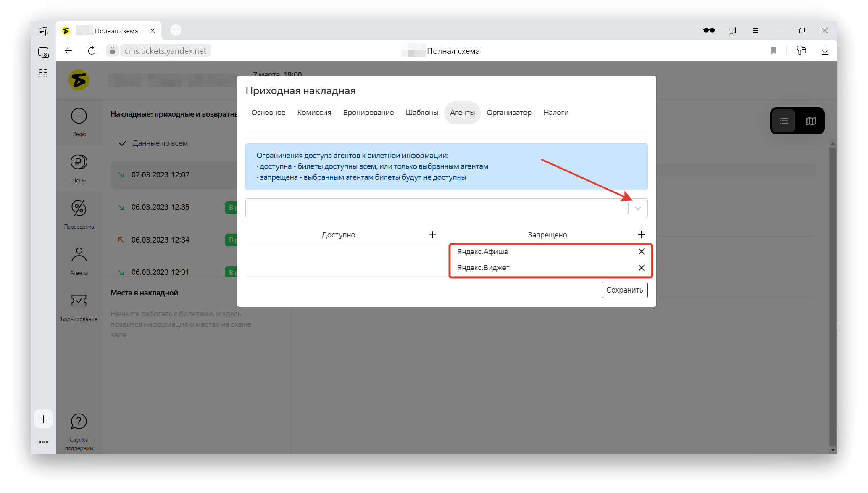Open invoice 07.03.2023 12:07
The image size is (868, 493).
click(x=174, y=175)
